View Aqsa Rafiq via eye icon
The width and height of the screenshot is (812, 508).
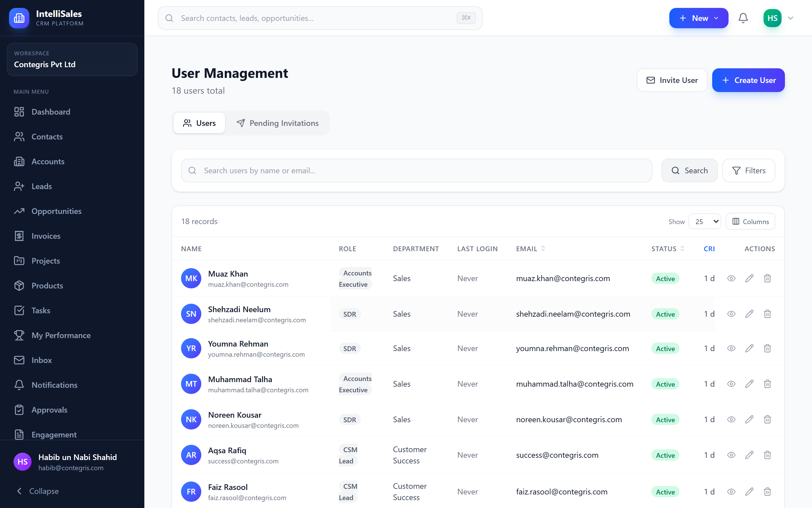(731, 455)
